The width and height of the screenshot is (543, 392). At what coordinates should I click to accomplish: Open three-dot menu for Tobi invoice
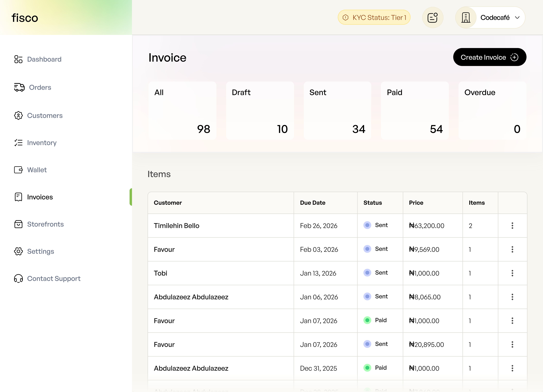pyautogui.click(x=512, y=273)
